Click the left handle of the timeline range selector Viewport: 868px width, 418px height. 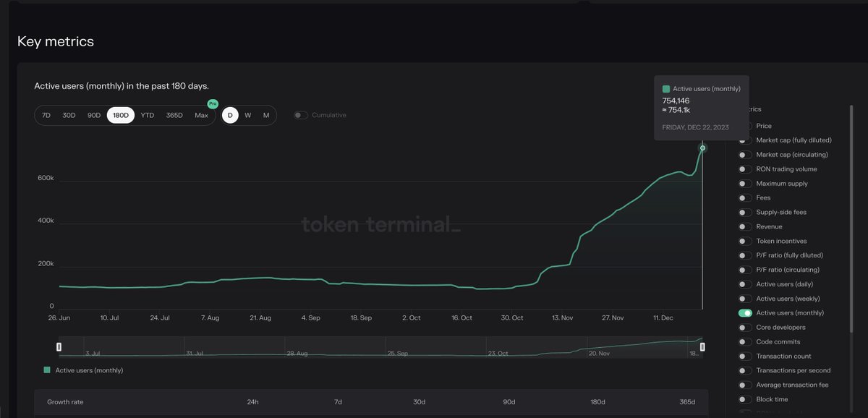(59, 346)
